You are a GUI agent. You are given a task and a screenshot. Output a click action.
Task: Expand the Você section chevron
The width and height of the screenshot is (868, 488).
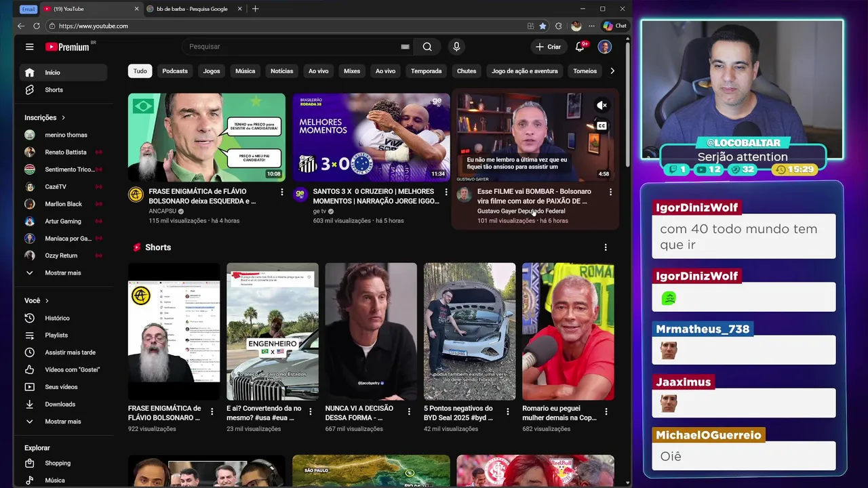tap(47, 301)
